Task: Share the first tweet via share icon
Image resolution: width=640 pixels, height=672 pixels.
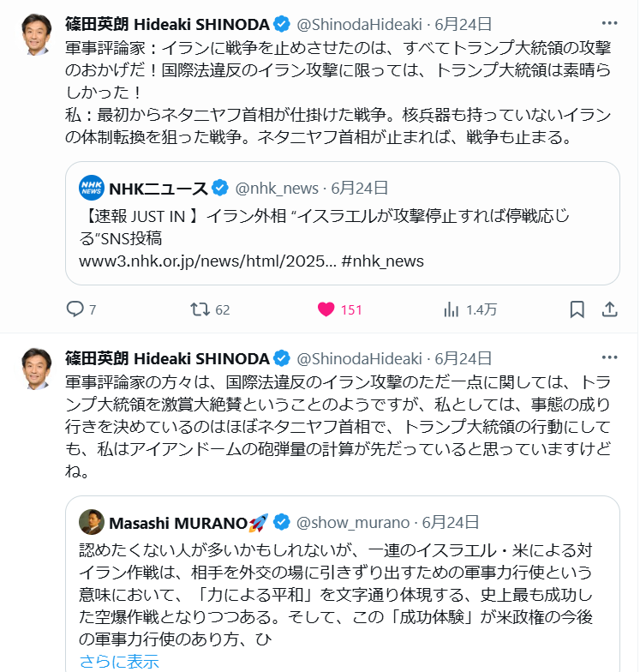Action: 609,309
